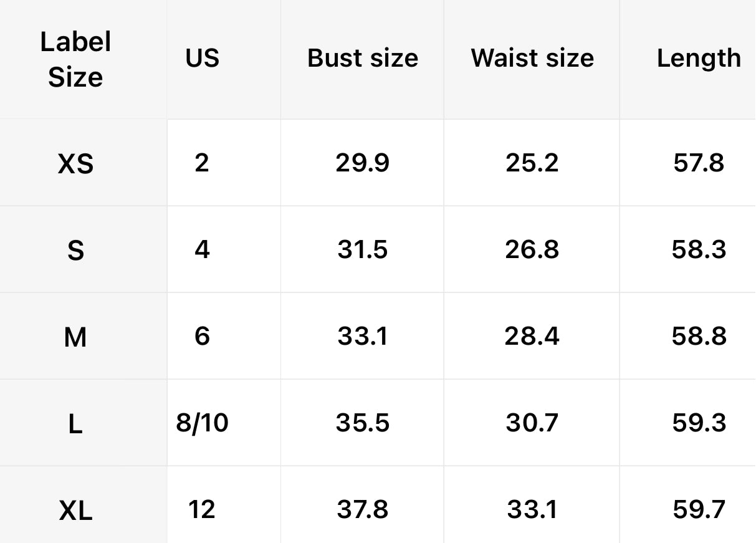This screenshot has width=756, height=543.
Task: Click the Label Size column header
Action: (75, 59)
